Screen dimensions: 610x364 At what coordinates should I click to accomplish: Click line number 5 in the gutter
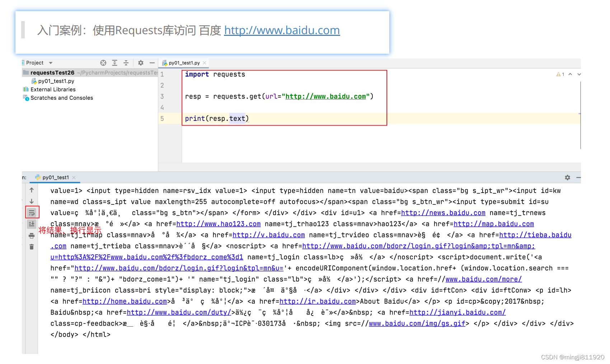pyautogui.click(x=162, y=119)
